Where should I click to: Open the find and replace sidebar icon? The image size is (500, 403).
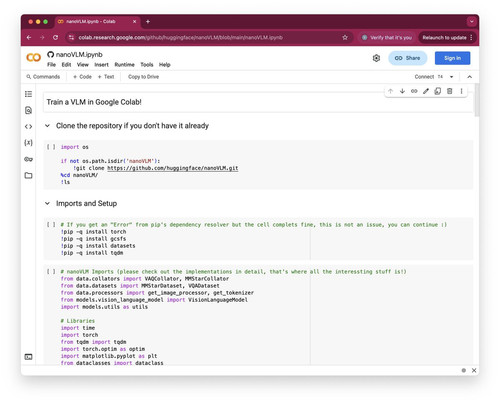click(28, 110)
